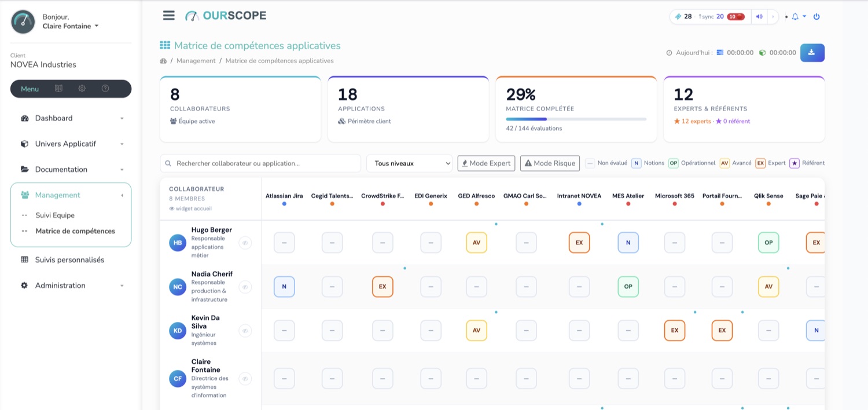Open the Tous niveaux dropdown

point(409,163)
